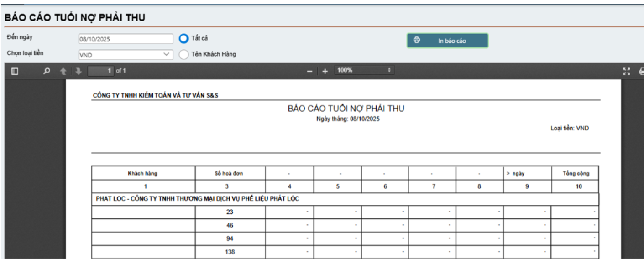Open the "Chọn loại tiền" VND dropdown

tap(126, 55)
